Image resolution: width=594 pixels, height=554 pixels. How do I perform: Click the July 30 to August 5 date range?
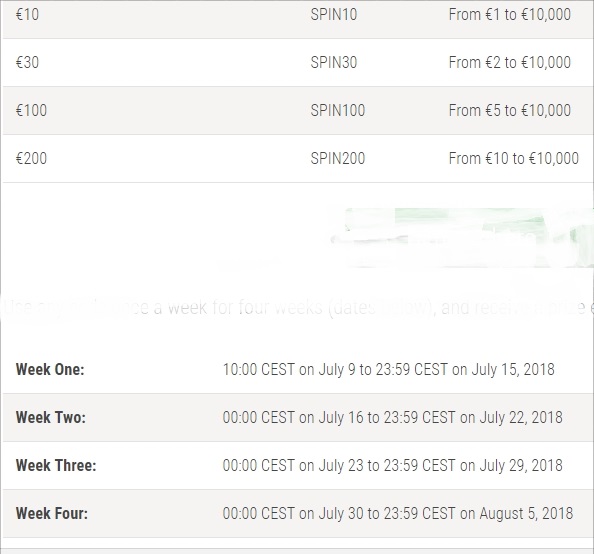coord(398,513)
